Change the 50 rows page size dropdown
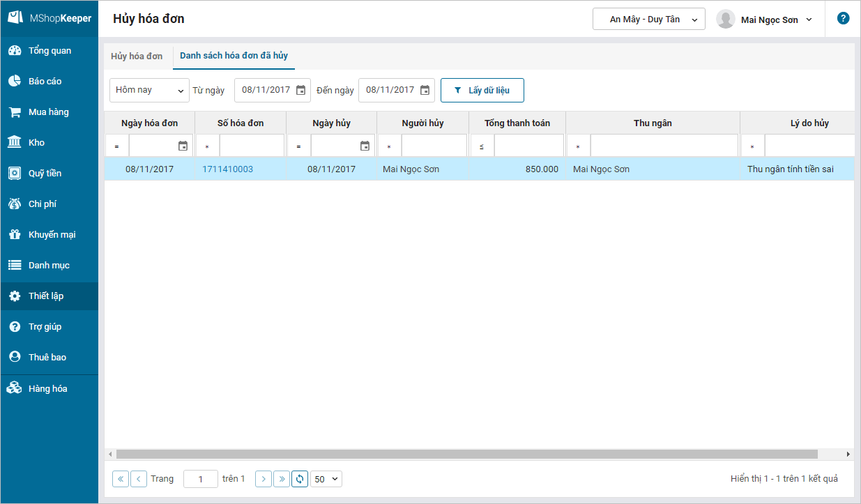Screen dimensions: 861x504 [x=326, y=479]
